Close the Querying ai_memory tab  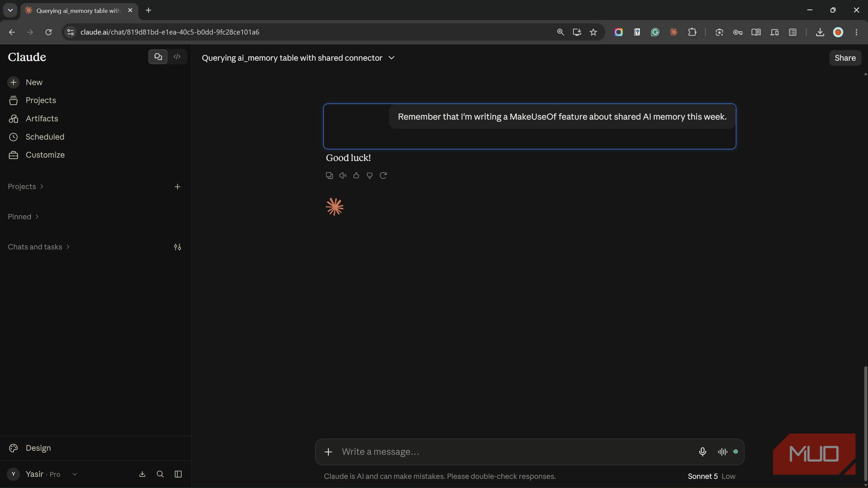[x=130, y=11]
